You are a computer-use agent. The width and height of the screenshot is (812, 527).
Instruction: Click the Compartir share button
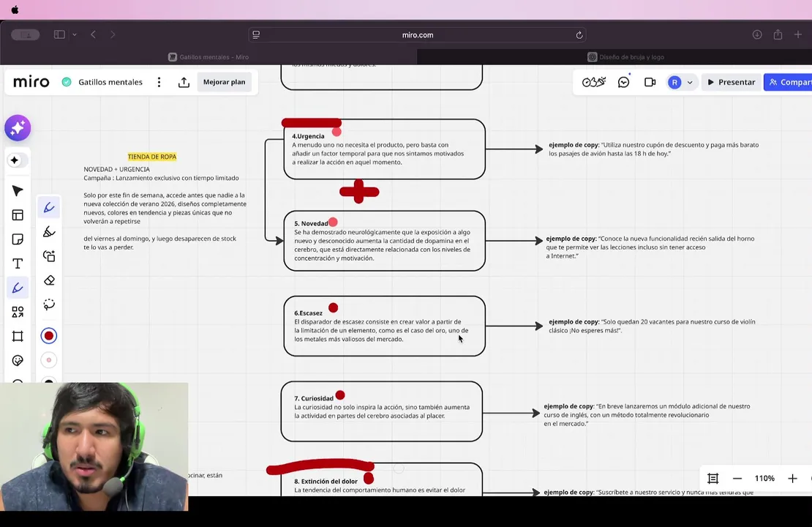click(x=788, y=82)
